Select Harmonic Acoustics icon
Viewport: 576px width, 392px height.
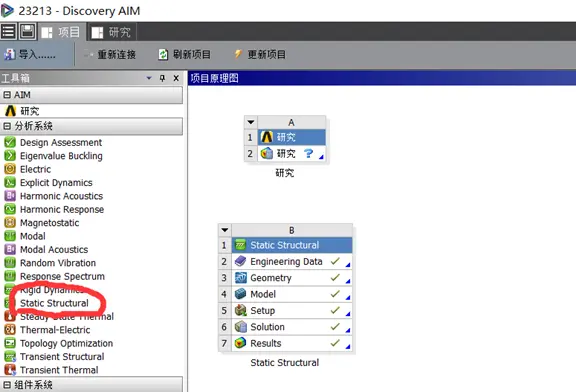point(10,196)
